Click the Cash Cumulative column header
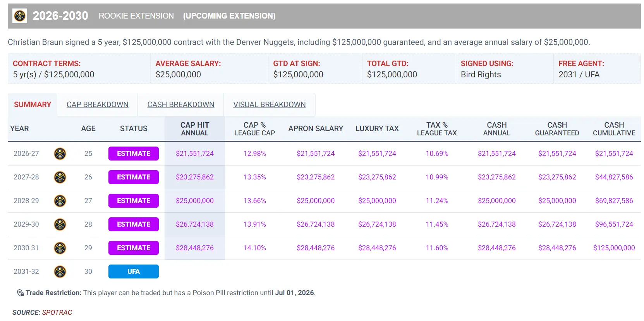Image resolution: width=644 pixels, height=321 pixels. (x=614, y=129)
